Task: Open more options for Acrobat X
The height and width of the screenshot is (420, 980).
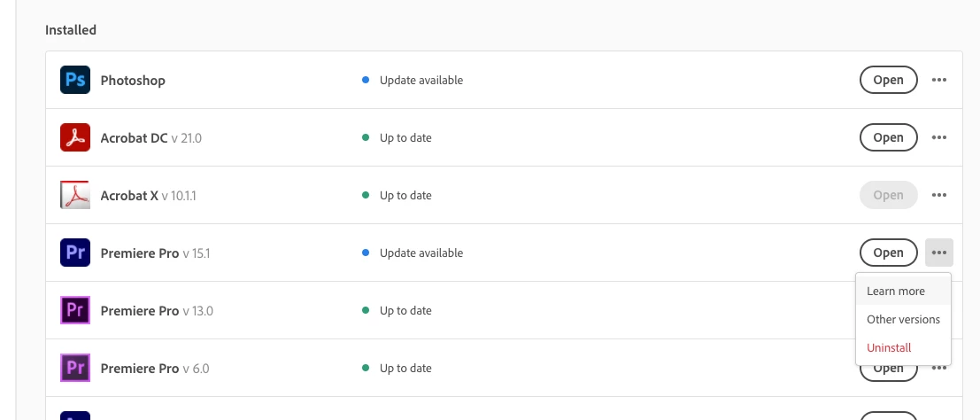Action: pos(938,195)
